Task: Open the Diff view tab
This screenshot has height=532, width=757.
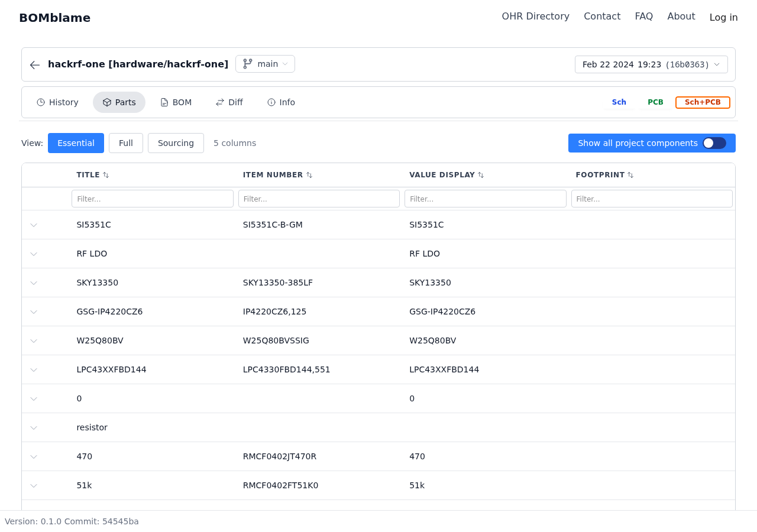Action: pyautogui.click(x=229, y=102)
